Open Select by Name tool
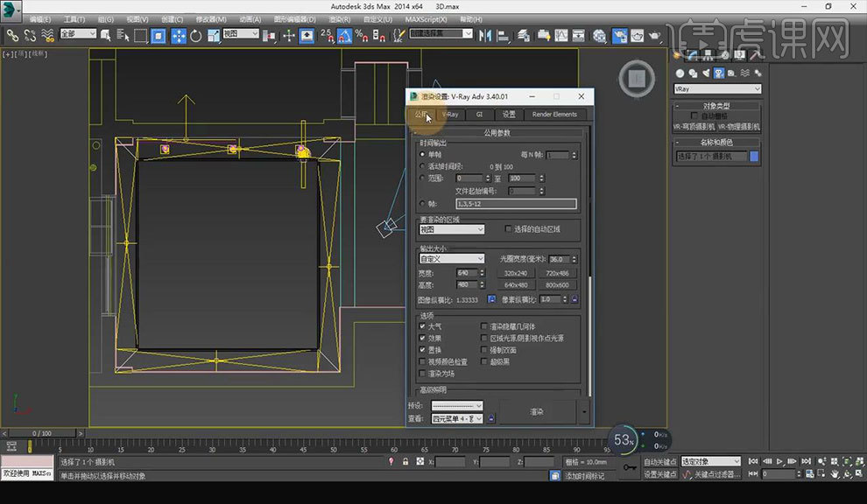The image size is (867, 504). [x=123, y=36]
